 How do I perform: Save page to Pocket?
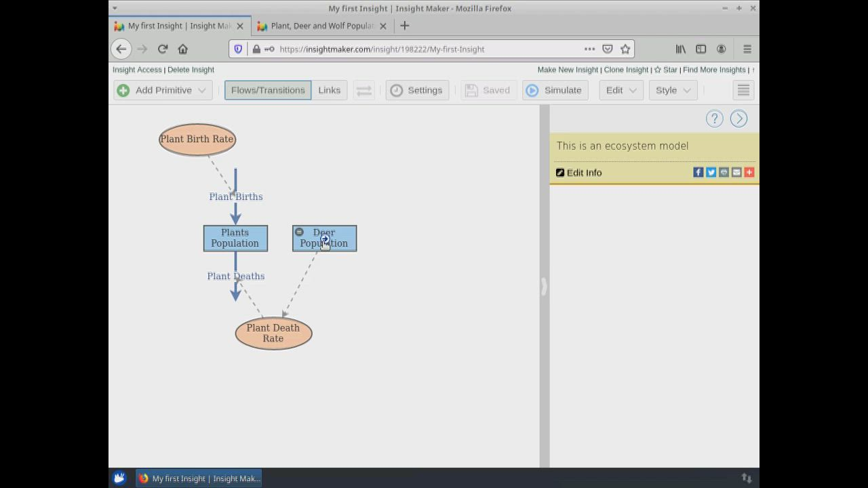(x=608, y=49)
